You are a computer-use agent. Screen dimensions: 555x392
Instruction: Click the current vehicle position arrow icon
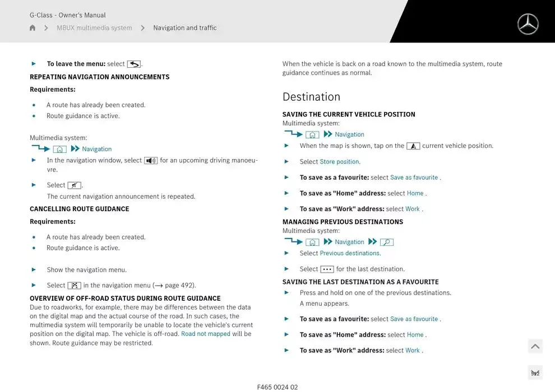413,146
